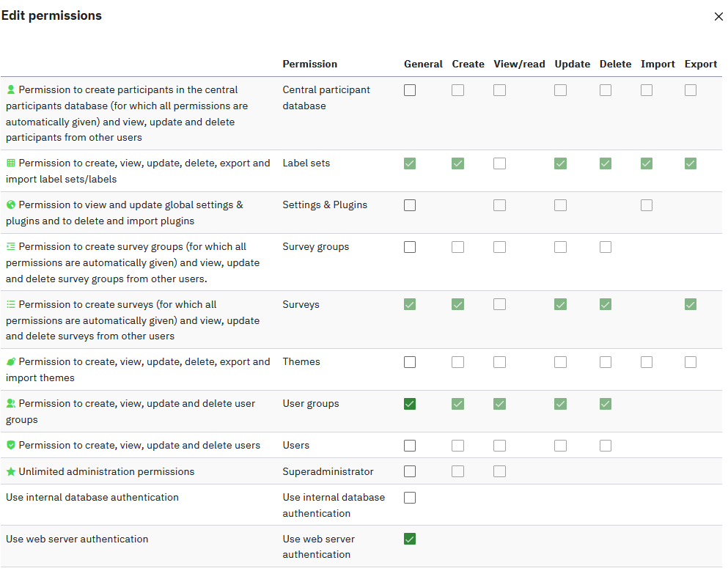This screenshot has height=571, width=728.
Task: Click the user groups people icon
Action: pyautogui.click(x=11, y=403)
